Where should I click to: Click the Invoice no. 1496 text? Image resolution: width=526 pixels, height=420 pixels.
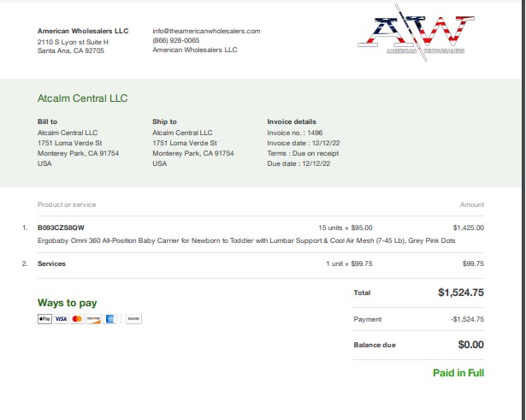coord(295,133)
